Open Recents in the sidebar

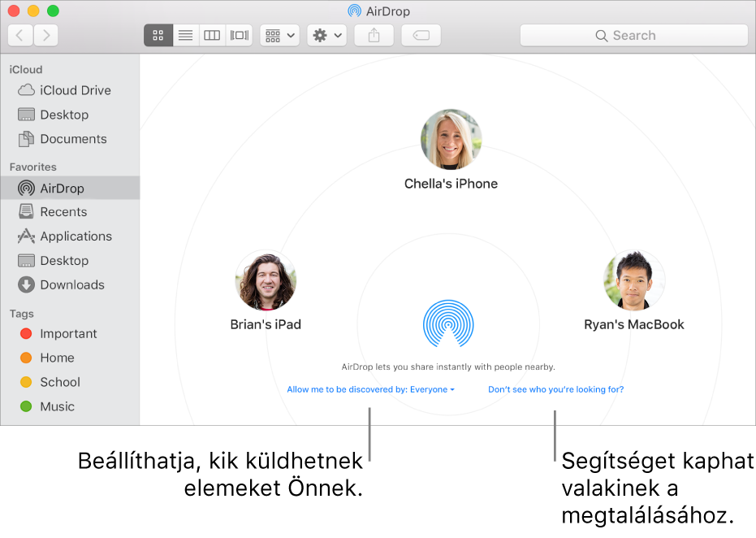coord(70,212)
